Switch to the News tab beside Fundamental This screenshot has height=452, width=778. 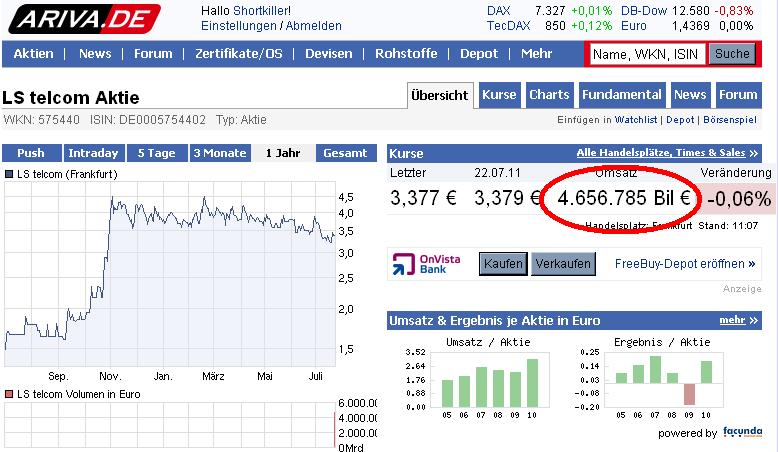[x=690, y=95]
